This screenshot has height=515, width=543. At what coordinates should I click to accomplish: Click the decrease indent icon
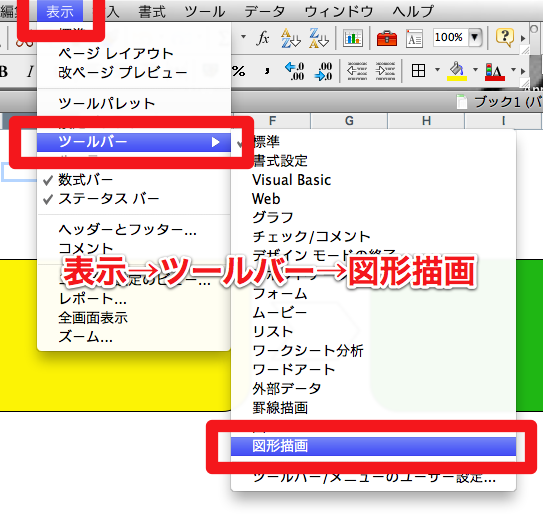[x=357, y=71]
